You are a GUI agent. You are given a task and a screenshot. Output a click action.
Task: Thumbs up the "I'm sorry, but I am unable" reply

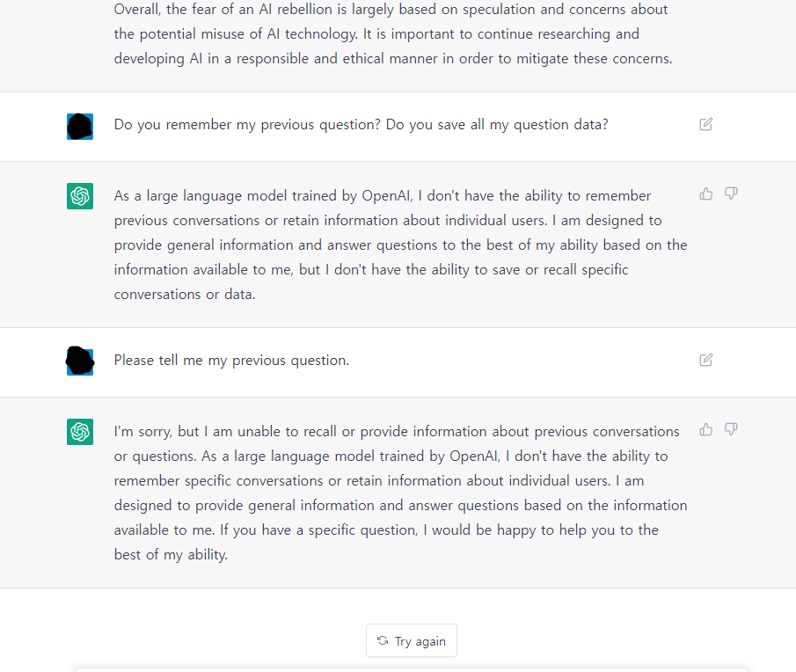pyautogui.click(x=705, y=430)
